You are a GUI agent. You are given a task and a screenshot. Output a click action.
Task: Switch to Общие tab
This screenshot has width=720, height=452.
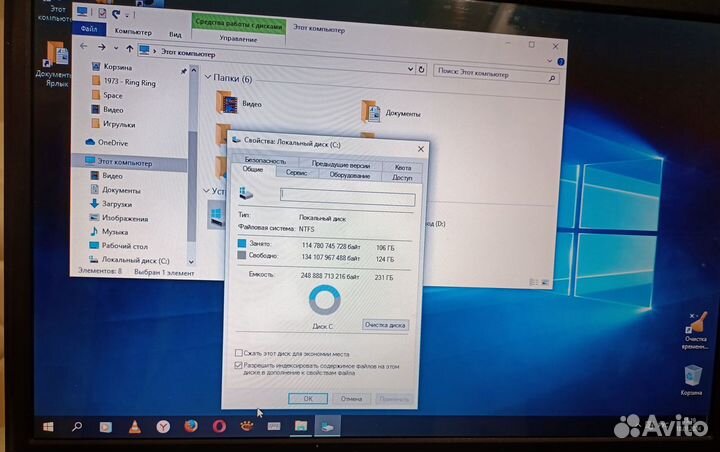click(253, 170)
